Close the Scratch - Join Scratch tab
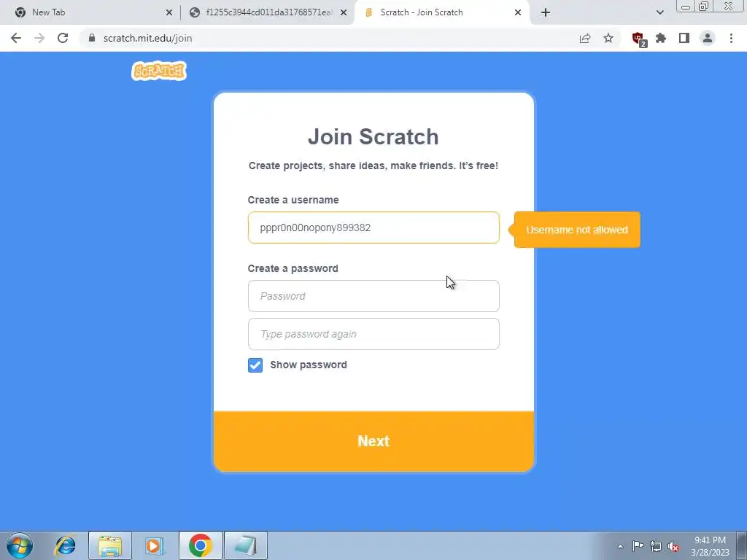The image size is (747, 560). click(518, 12)
